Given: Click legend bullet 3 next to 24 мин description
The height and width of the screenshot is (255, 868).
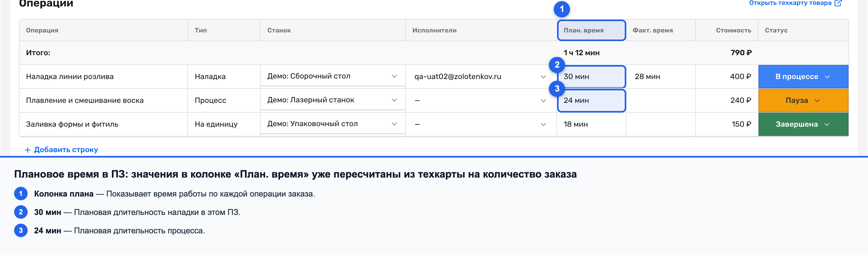Looking at the screenshot, I should pos(21,230).
